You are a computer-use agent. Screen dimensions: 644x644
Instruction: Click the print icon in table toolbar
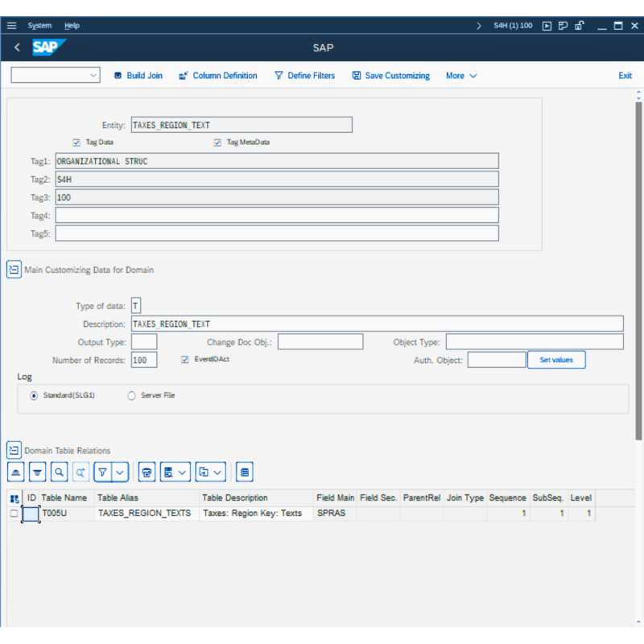(x=147, y=472)
